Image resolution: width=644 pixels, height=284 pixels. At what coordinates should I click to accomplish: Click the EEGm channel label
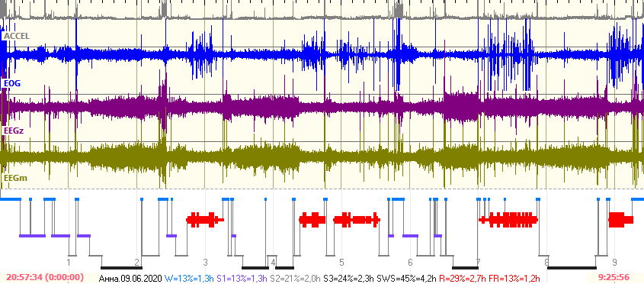[15, 178]
